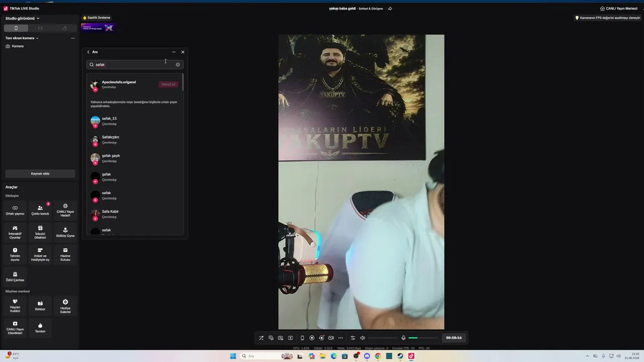644x362 pixels.
Task: Select the portrait phone layout view
Action: pos(16,28)
